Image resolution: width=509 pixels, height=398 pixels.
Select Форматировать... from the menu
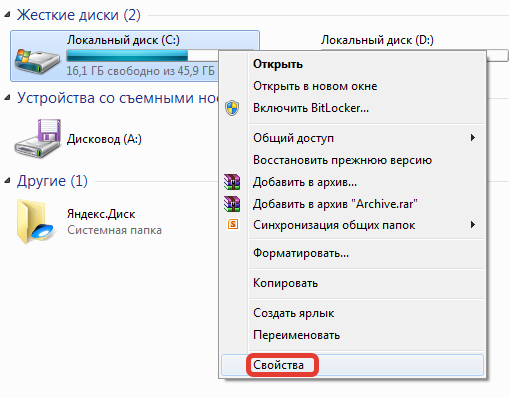352,253
